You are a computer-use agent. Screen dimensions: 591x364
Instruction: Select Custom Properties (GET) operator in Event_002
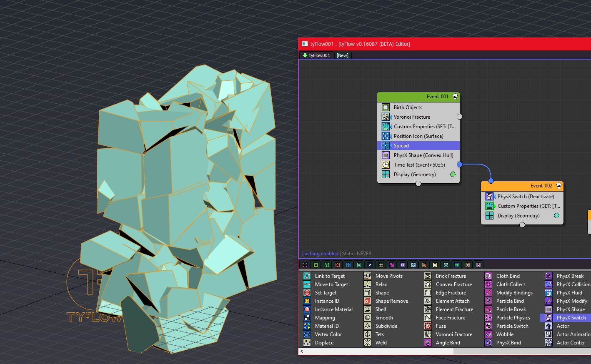pos(522,206)
